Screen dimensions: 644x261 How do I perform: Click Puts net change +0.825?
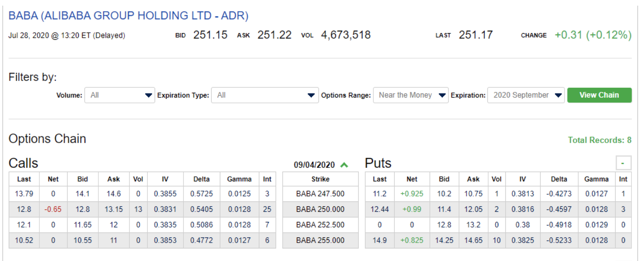[x=412, y=240]
